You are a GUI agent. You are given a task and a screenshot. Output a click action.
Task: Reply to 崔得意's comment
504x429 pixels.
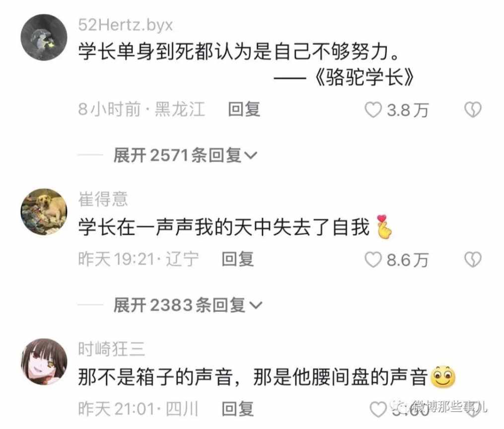238,259
